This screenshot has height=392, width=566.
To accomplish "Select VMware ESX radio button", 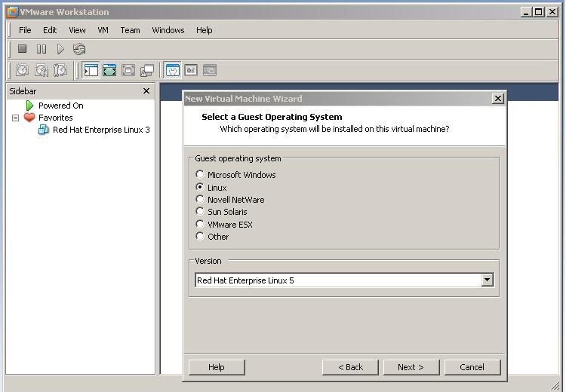I will pos(200,224).
